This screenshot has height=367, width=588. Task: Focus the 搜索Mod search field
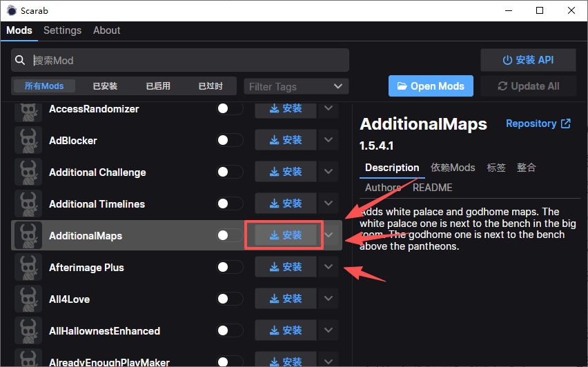point(180,60)
